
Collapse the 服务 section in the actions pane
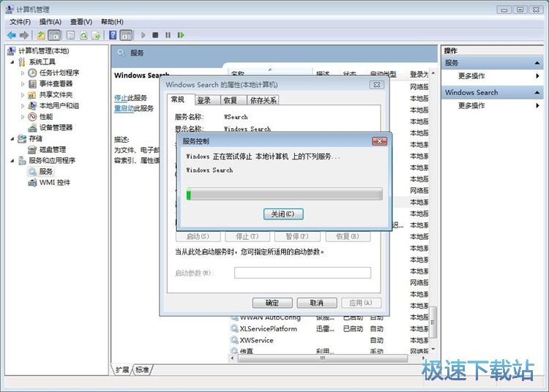click(537, 63)
